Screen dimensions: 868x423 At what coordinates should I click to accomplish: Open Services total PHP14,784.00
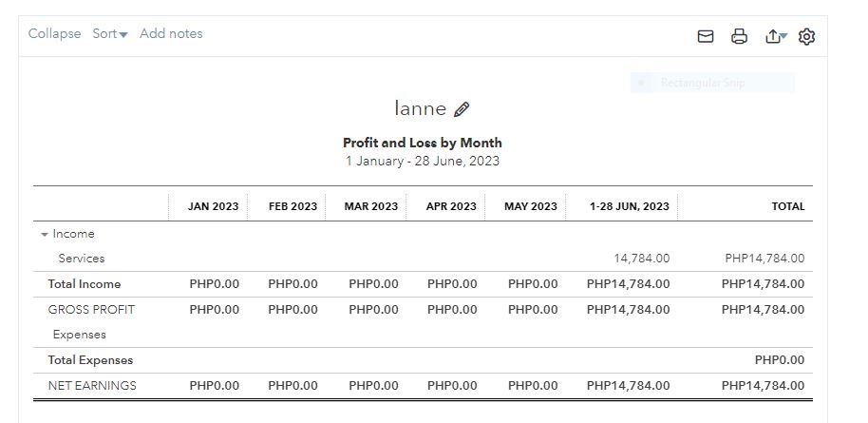tap(764, 259)
